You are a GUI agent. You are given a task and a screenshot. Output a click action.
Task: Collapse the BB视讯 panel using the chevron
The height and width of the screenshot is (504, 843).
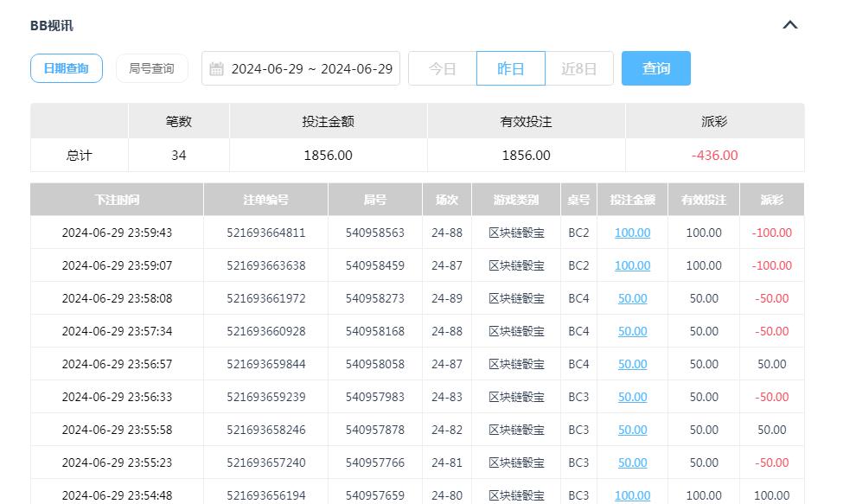(x=789, y=25)
